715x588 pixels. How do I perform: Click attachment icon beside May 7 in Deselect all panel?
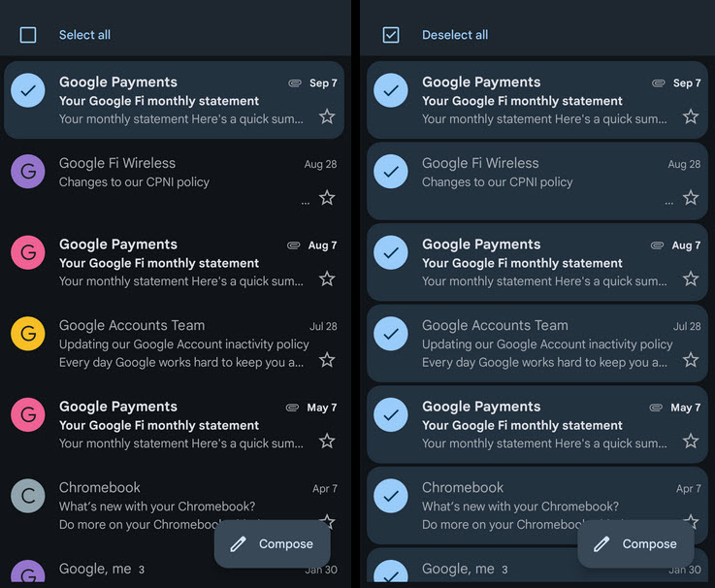656,408
